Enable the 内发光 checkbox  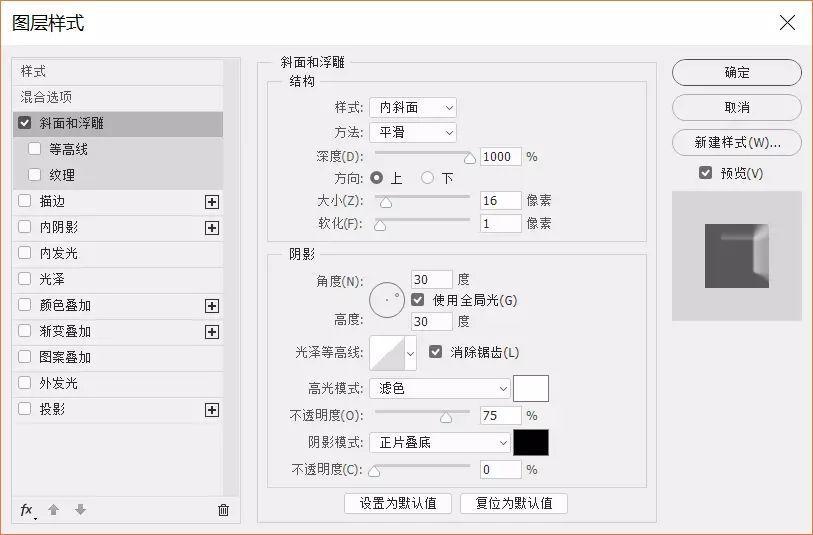coord(24,252)
